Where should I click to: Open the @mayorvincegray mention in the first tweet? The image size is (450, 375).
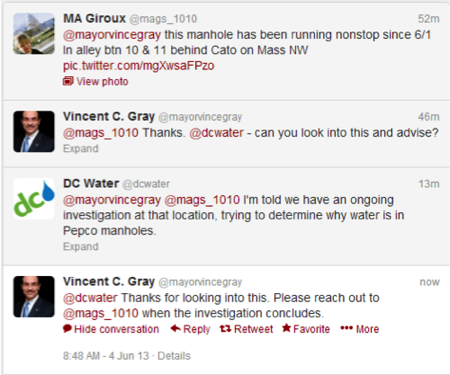click(112, 35)
